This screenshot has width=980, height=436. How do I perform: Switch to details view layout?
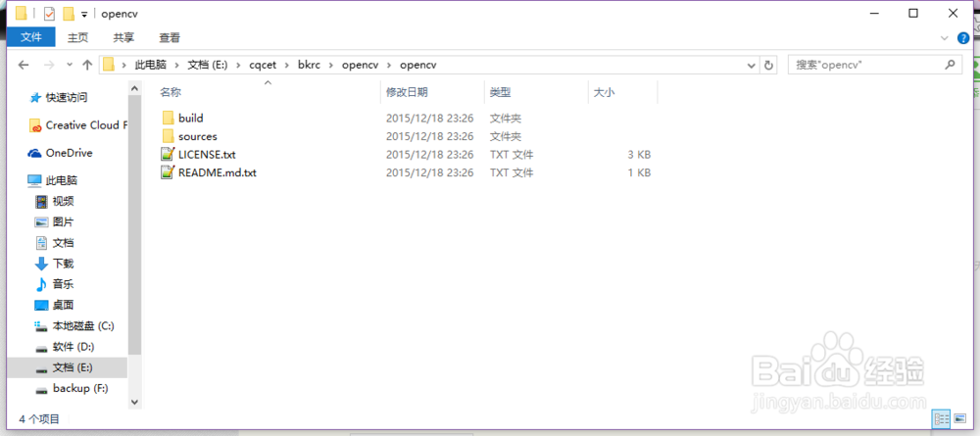tap(941, 418)
